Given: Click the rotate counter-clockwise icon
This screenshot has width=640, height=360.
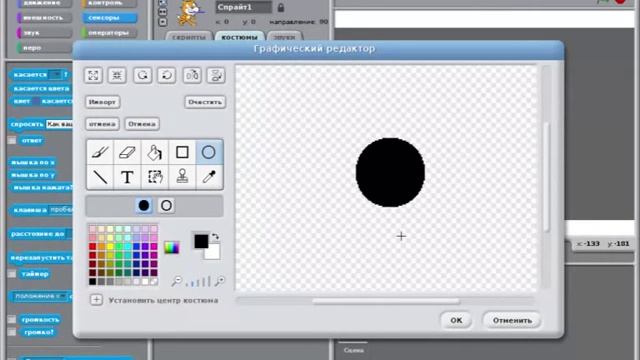Looking at the screenshot, I should [x=142, y=76].
